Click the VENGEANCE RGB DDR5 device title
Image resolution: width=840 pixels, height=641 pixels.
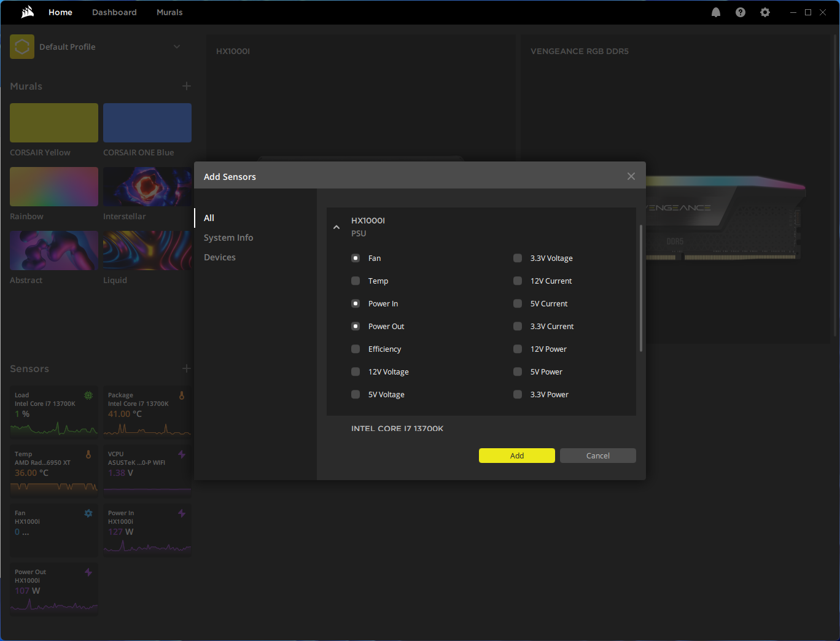pos(580,51)
